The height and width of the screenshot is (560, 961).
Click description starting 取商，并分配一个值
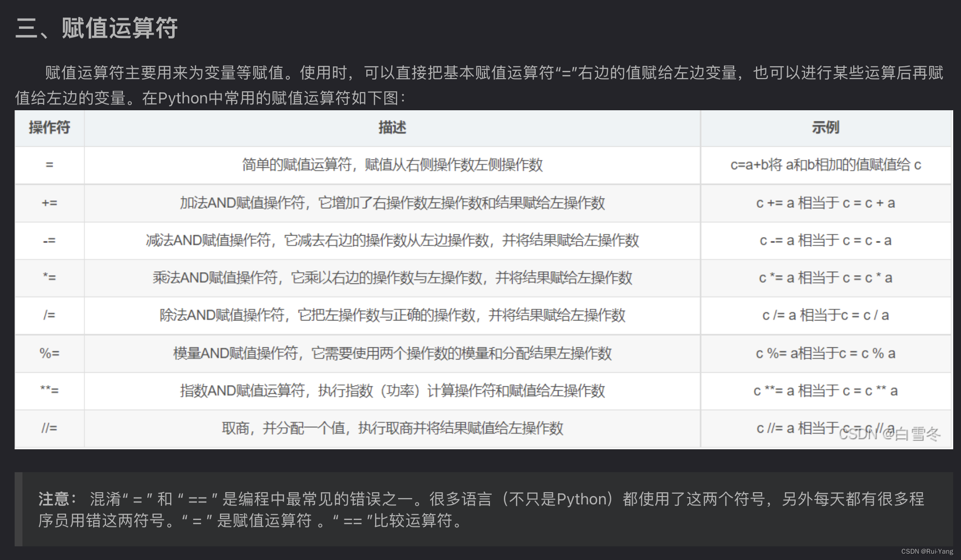(x=392, y=428)
